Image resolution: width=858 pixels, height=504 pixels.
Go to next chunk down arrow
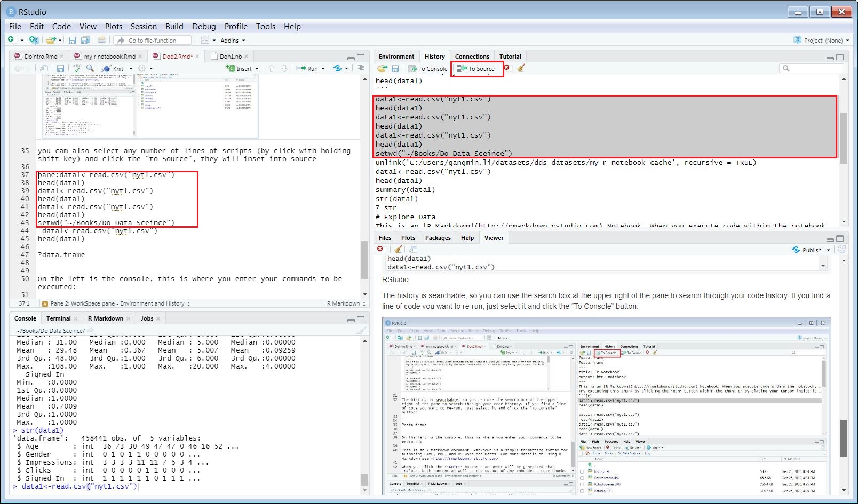point(284,68)
